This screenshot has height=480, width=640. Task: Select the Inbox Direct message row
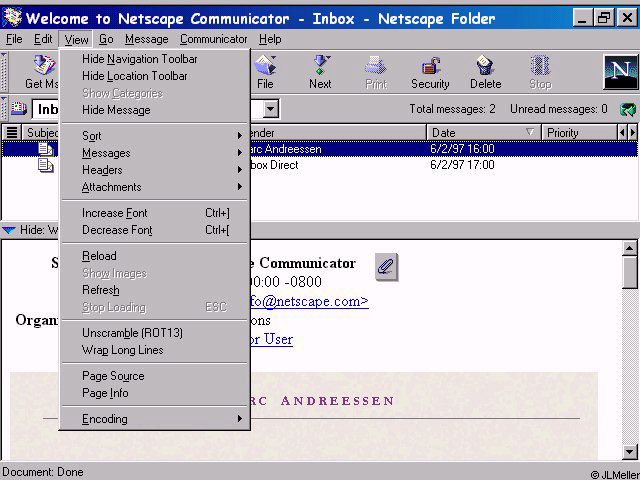pos(320,165)
